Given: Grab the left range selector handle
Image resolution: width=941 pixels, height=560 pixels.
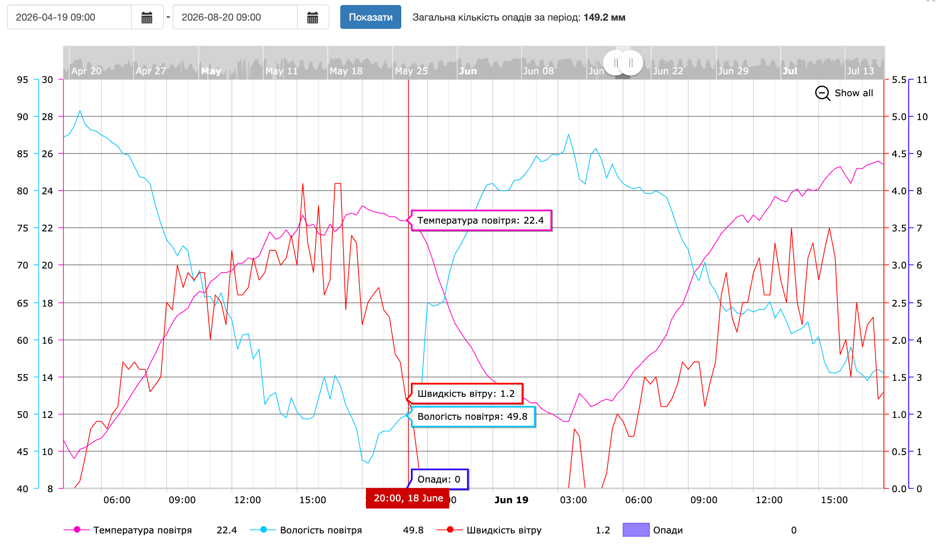Looking at the screenshot, I should coord(615,63).
